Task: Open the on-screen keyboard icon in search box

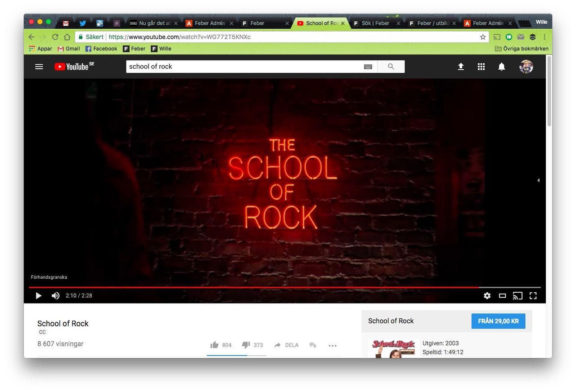Action: pyautogui.click(x=368, y=67)
